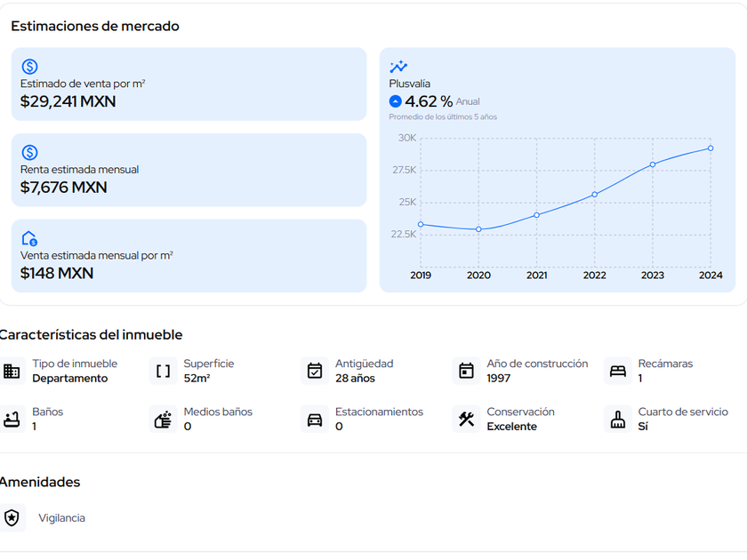Click the dollar icon beside monthly rent
Viewport: 747px width, 560px height.
[29, 153]
